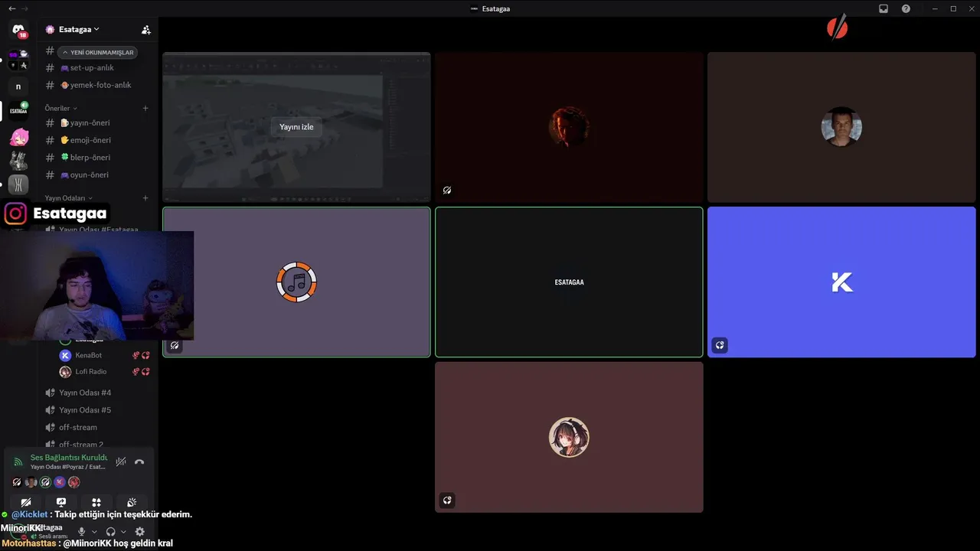Navigate forward with the right arrow
980x551 pixels.
coord(24,8)
